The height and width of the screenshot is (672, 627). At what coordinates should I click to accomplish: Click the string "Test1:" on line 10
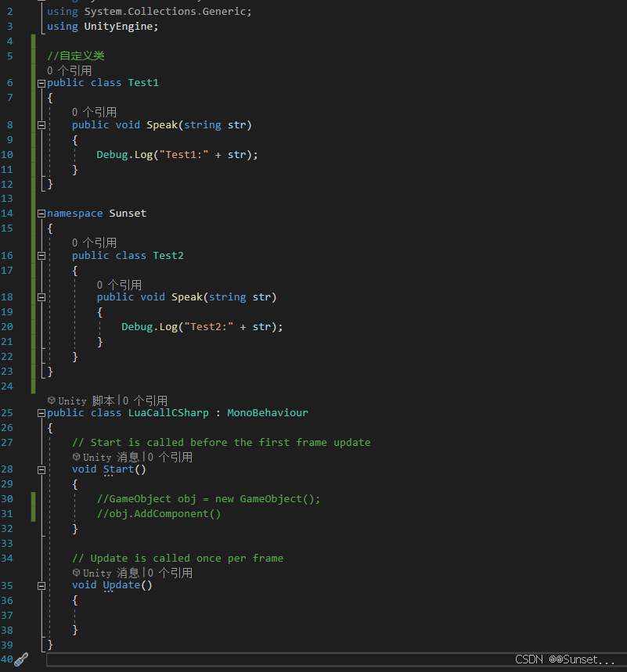(x=184, y=155)
